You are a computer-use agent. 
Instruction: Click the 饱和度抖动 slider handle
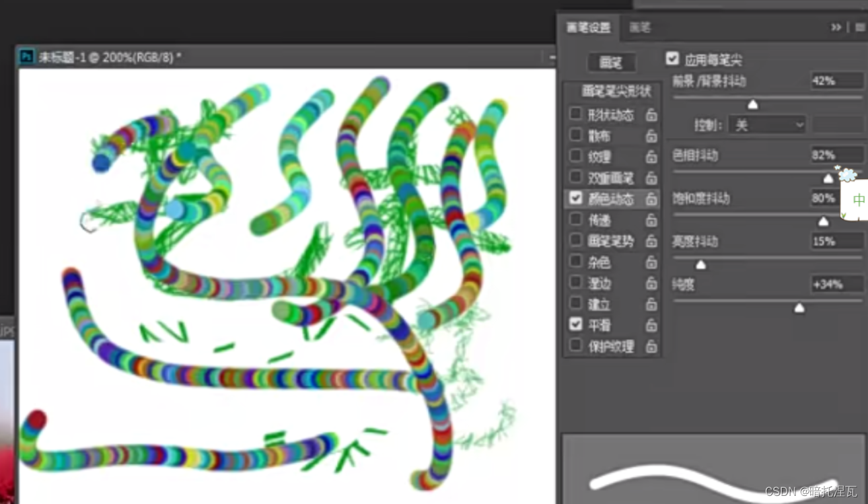tap(823, 221)
